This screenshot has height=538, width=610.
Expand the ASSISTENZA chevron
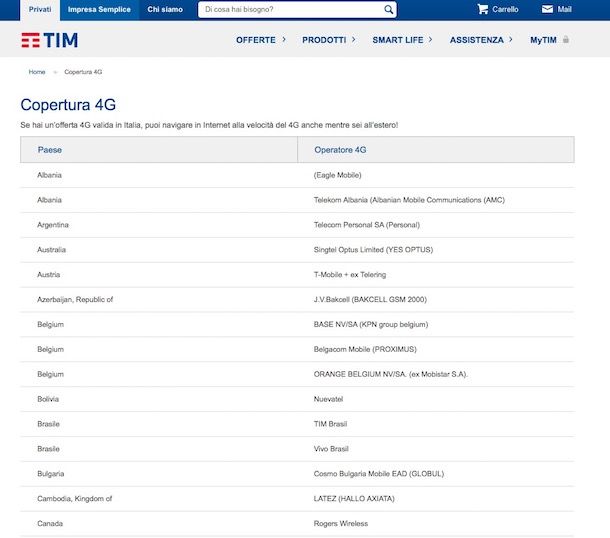pos(510,40)
